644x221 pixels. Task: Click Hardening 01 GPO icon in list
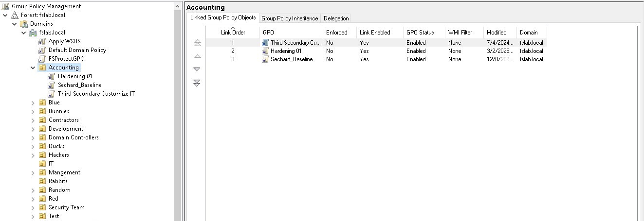tap(265, 51)
